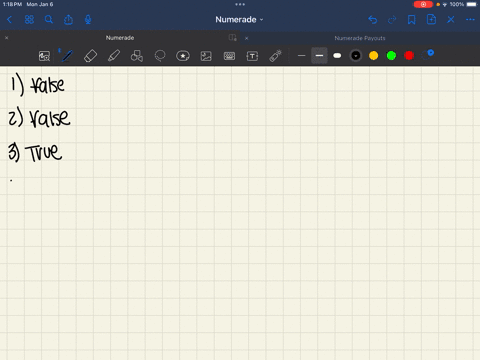Screen dimensions: 480x360
Task: Pick the green pen color
Action: tap(391, 56)
